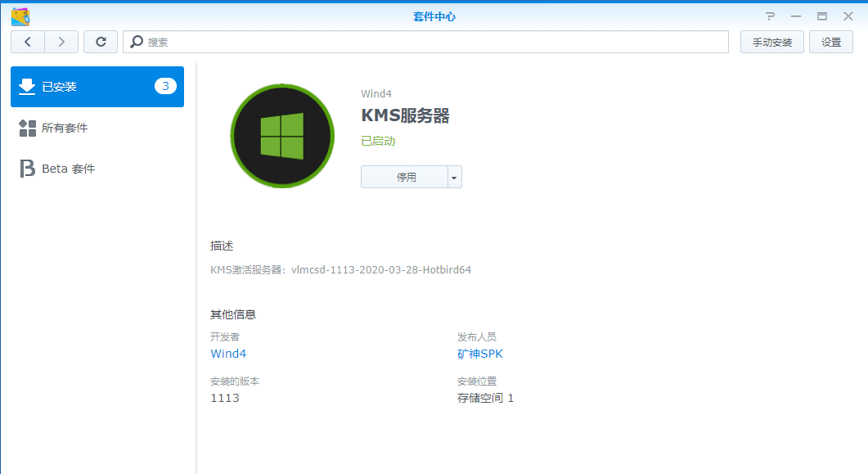Open publisher link 矿神SPK
Image resolution: width=868 pixels, height=474 pixels.
coord(480,354)
